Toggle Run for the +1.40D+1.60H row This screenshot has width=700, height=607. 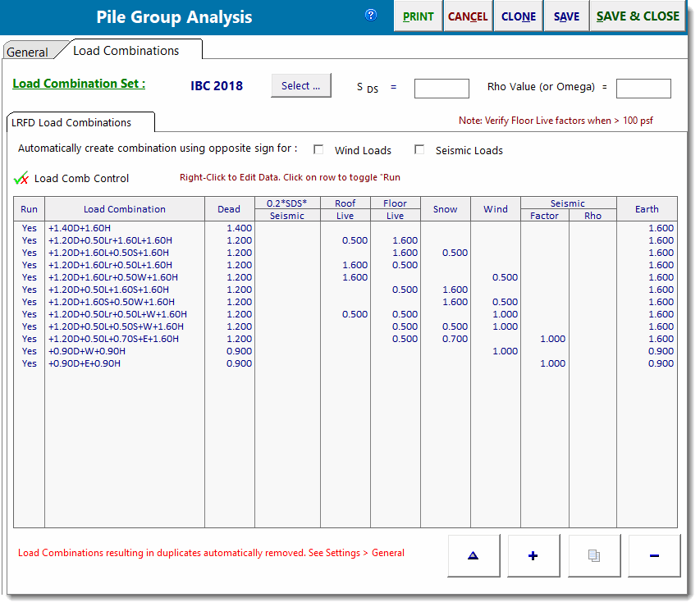30,228
